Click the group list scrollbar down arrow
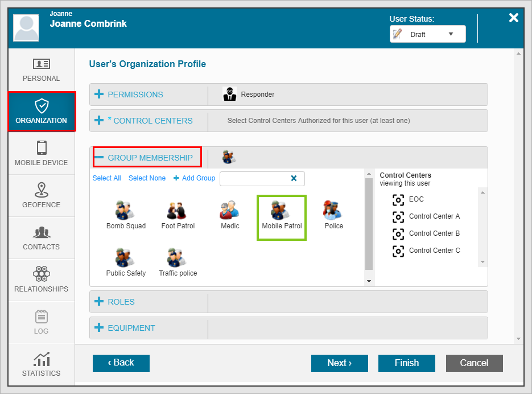 pyautogui.click(x=369, y=281)
